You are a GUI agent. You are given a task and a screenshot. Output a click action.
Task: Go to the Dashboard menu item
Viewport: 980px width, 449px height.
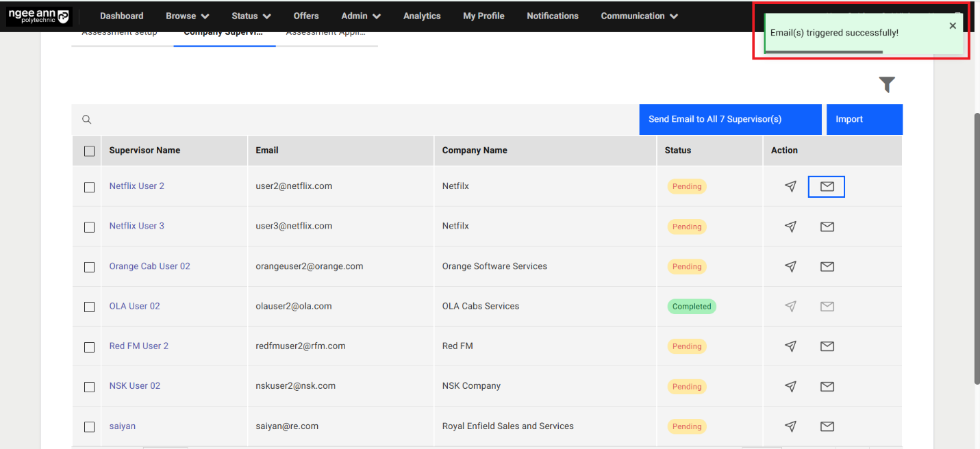[122, 16]
